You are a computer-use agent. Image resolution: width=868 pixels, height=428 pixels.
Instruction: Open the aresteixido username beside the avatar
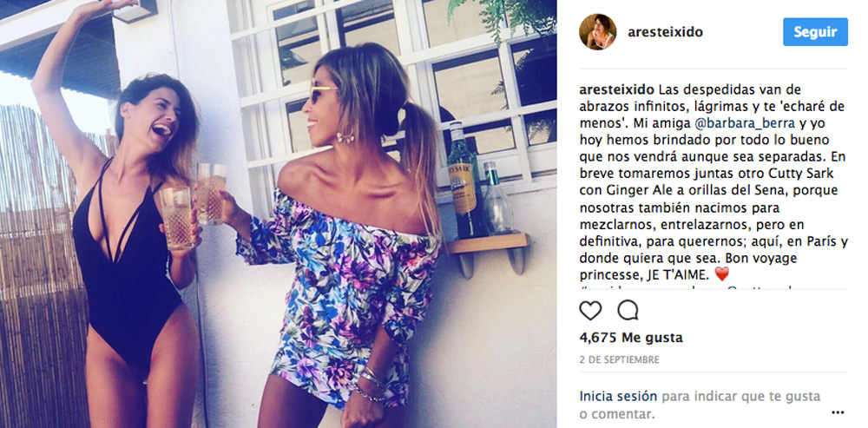665,32
